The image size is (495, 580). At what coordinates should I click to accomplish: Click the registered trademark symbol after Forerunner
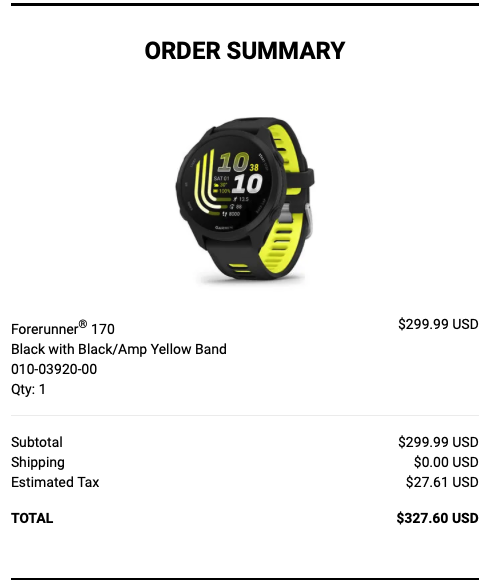(x=83, y=324)
